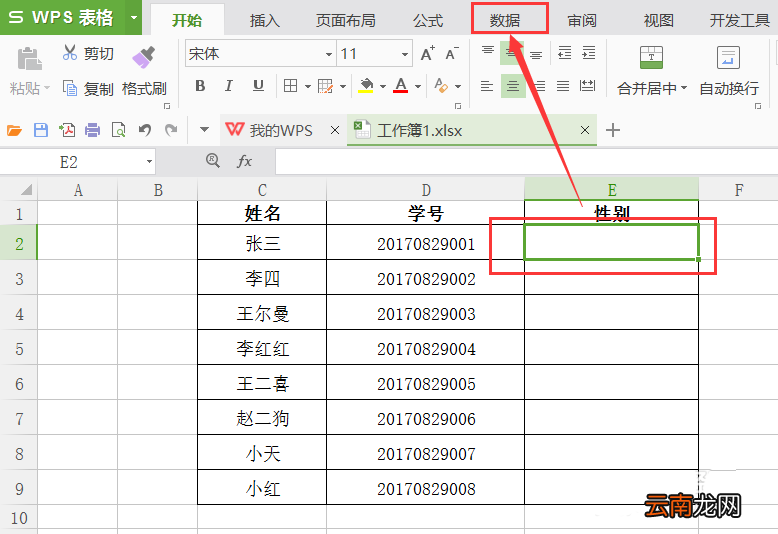This screenshot has height=534, width=778.
Task: Click the Print icon
Action: [x=92, y=131]
